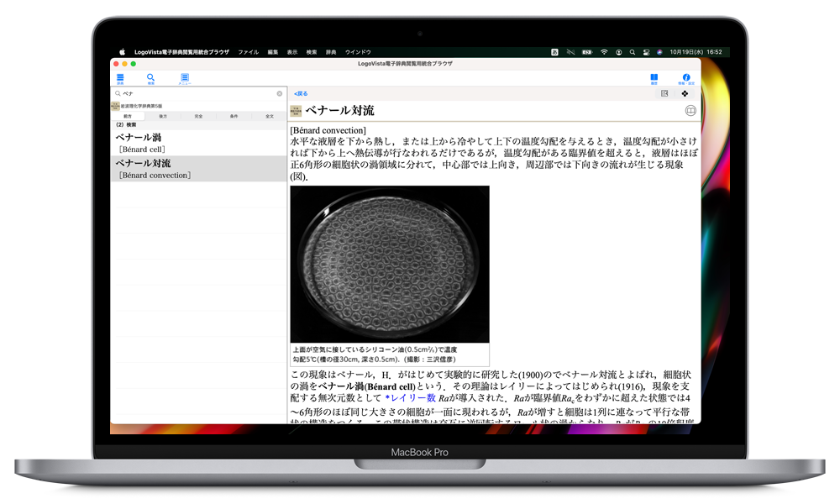Open Spotlight search in menu bar
The width and height of the screenshot is (840, 504).
point(633,52)
